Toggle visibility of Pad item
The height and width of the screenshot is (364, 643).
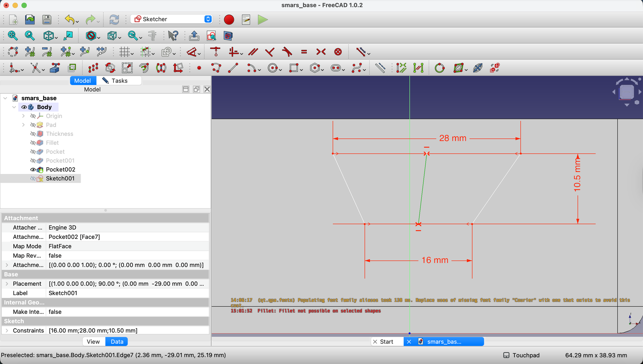tap(33, 125)
